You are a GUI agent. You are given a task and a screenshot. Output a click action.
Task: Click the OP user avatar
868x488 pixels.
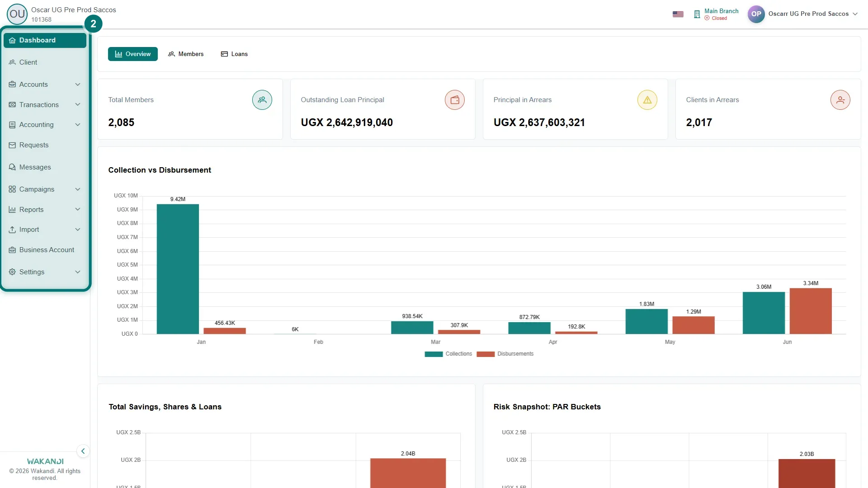[756, 14]
